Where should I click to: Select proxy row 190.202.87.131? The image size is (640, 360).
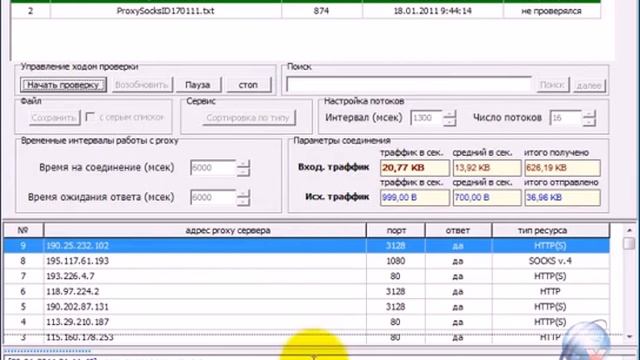point(307,307)
